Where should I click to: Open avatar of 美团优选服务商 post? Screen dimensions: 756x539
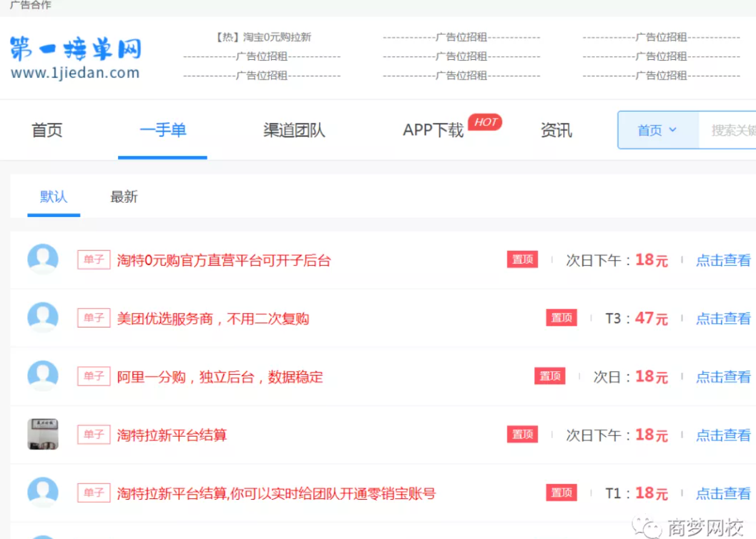pos(43,318)
